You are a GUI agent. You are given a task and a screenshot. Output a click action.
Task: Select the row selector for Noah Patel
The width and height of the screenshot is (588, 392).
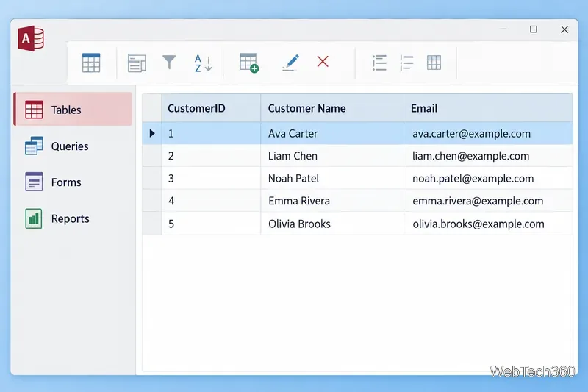click(x=152, y=178)
